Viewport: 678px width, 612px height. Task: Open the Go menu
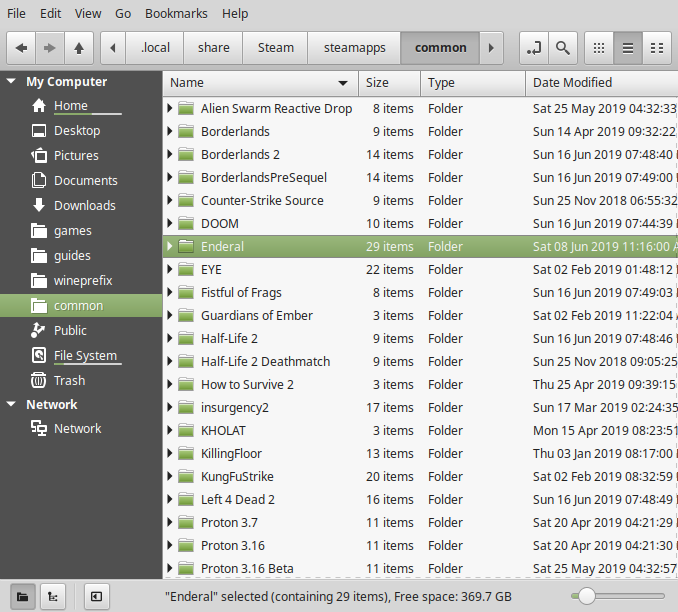[123, 13]
